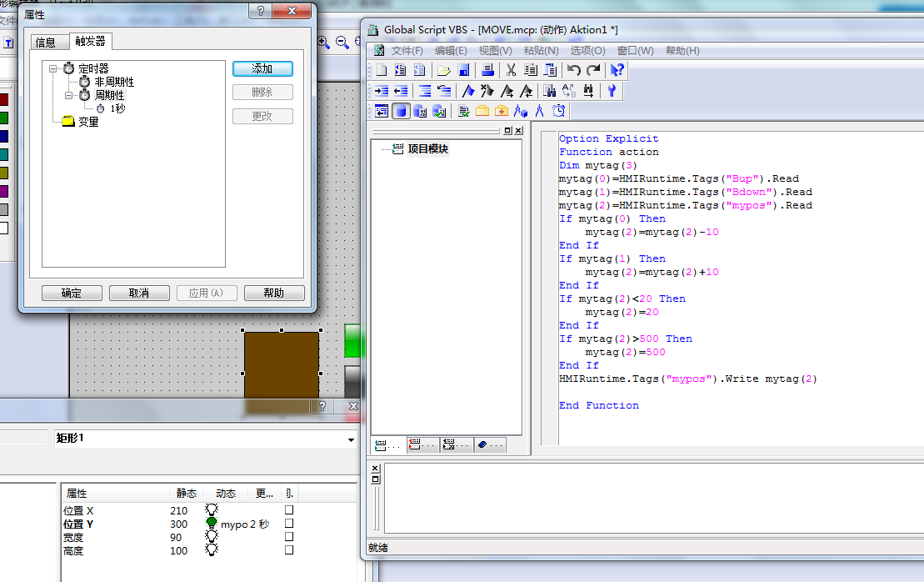Image resolution: width=924 pixels, height=582 pixels.
Task: Tick the checkbox in the 宽度 row
Action: (x=289, y=537)
